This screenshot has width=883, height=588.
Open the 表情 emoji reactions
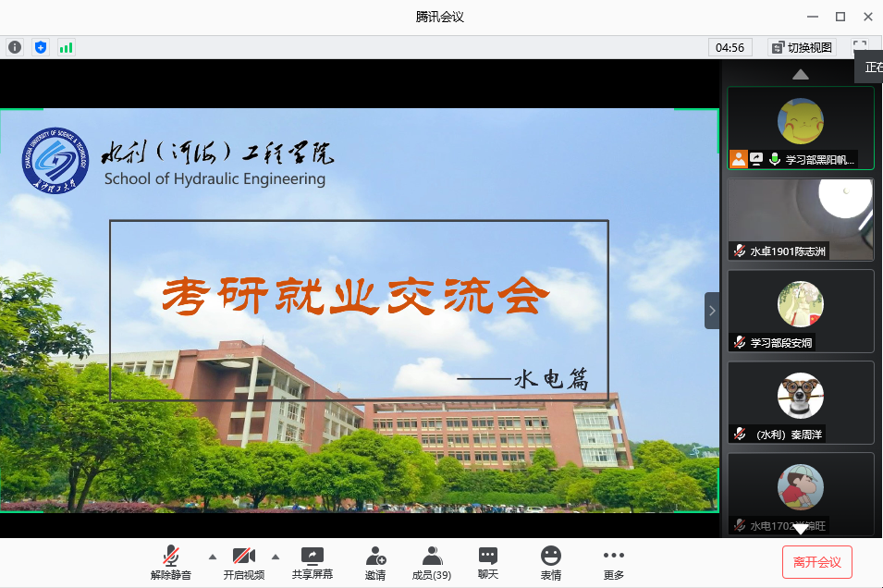pos(550,563)
